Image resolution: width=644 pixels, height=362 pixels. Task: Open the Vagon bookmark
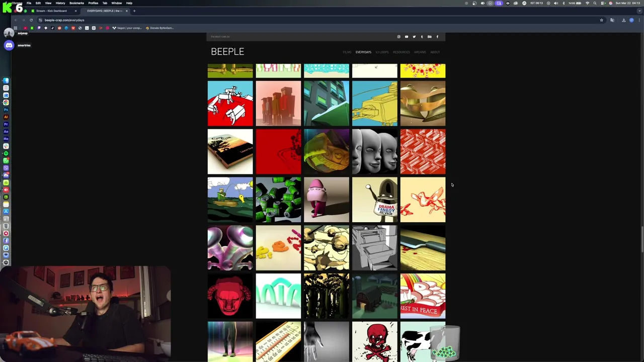[127, 28]
